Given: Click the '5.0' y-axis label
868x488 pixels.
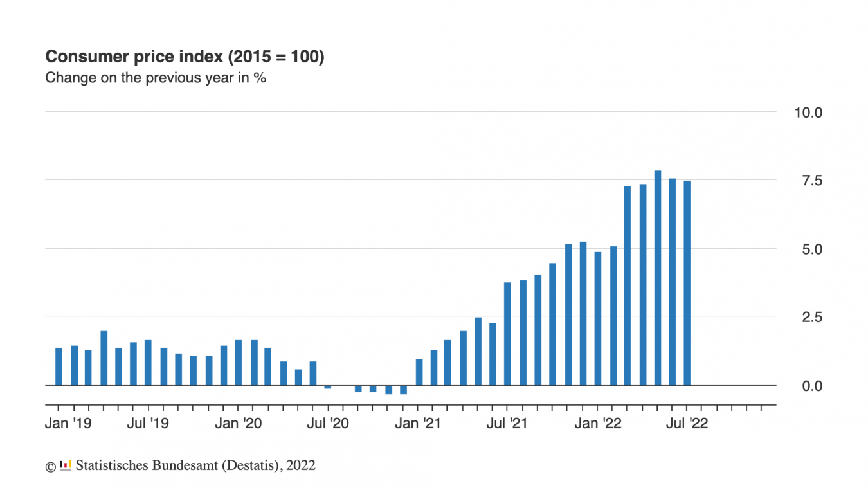Looking at the screenshot, I should (811, 249).
